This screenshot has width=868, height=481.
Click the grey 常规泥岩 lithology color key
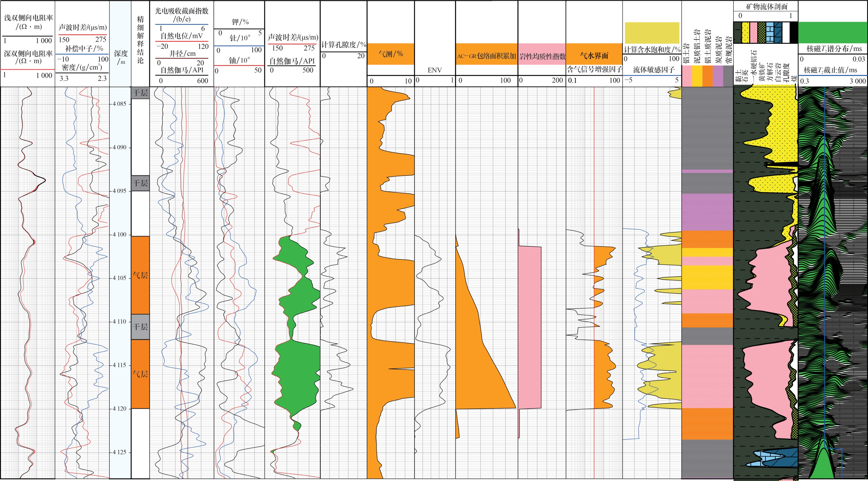[728, 76]
